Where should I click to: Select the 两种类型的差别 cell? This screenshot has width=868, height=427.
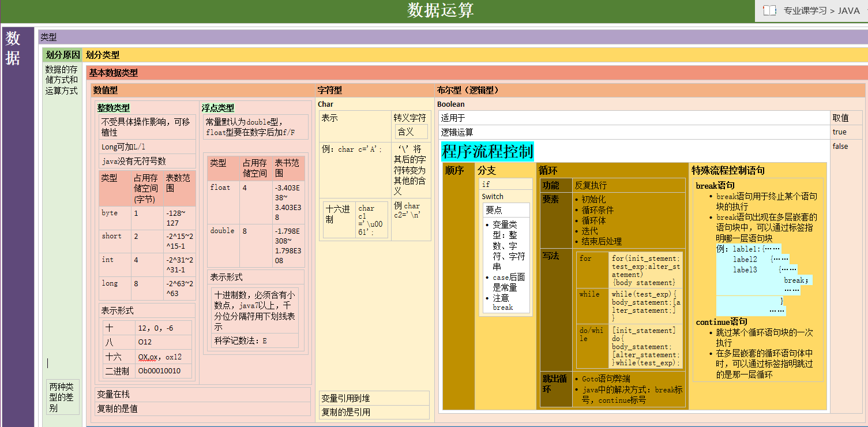coord(63,397)
